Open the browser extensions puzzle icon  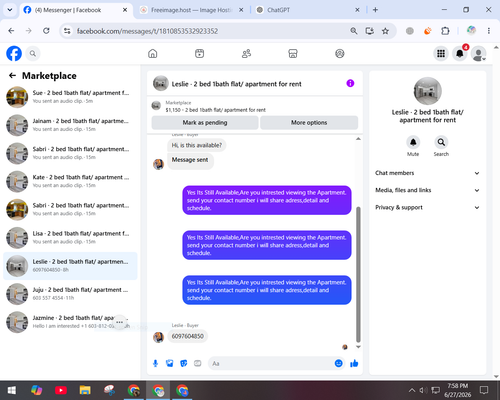click(445, 31)
